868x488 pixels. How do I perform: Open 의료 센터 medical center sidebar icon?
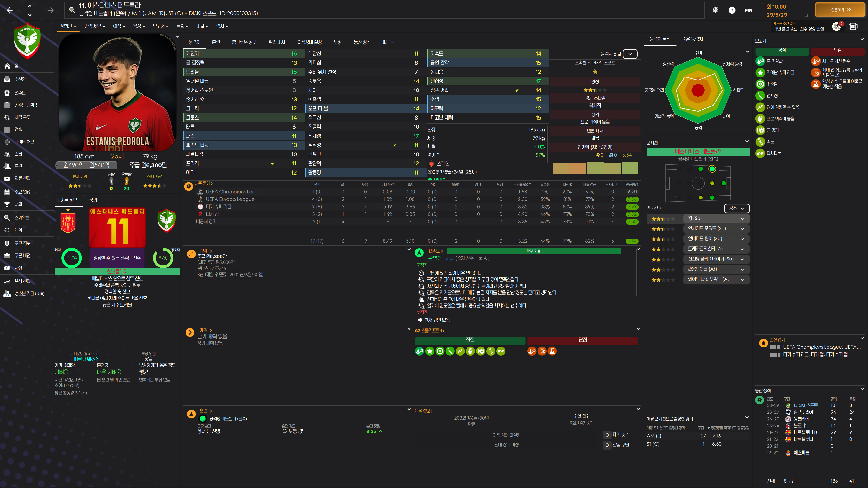coord(7,178)
